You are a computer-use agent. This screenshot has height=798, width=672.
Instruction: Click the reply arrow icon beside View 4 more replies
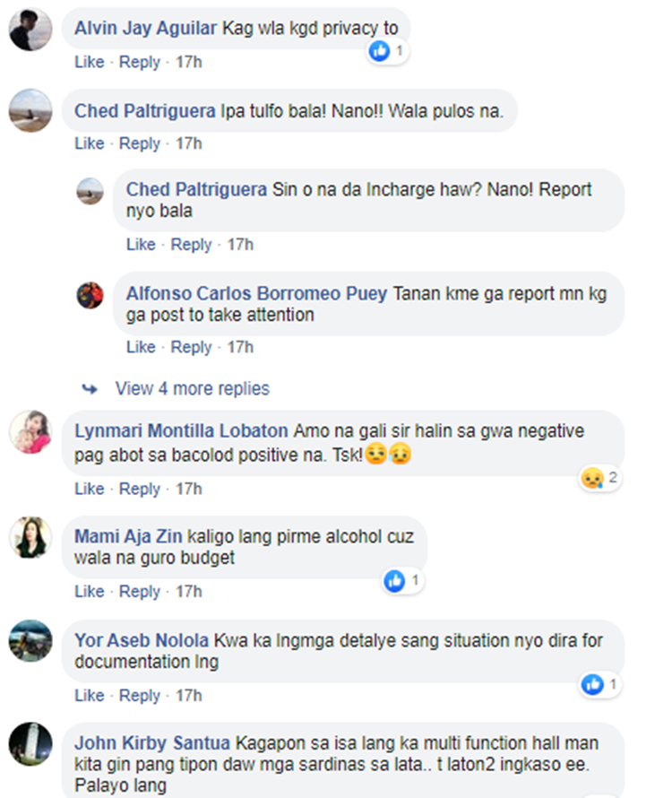pos(90,389)
